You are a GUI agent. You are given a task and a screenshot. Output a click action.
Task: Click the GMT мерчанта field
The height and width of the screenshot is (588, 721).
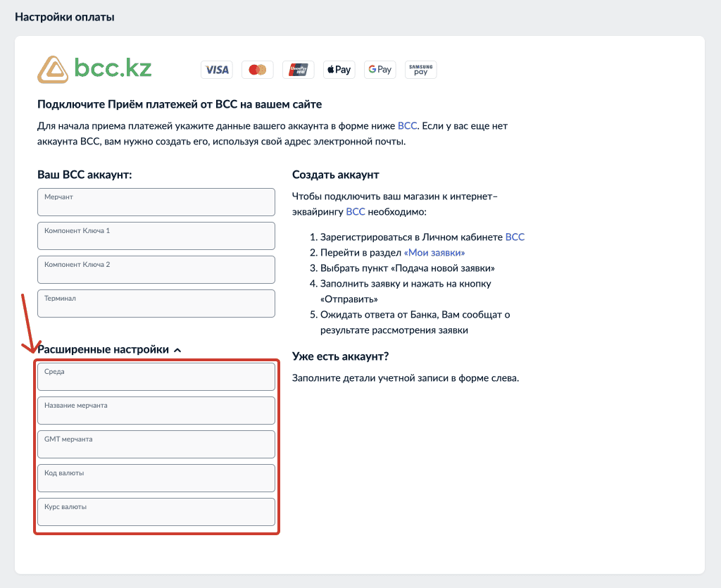tap(156, 444)
